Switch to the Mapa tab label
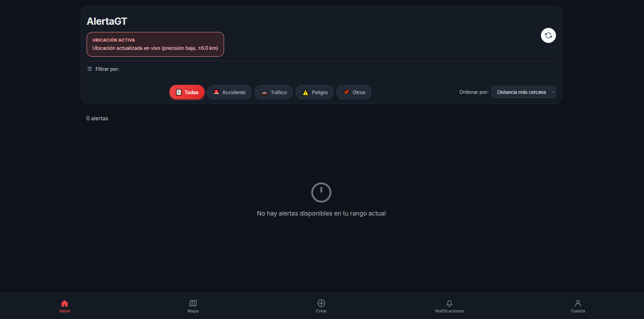Screen dimensions: 644x319 193,311
